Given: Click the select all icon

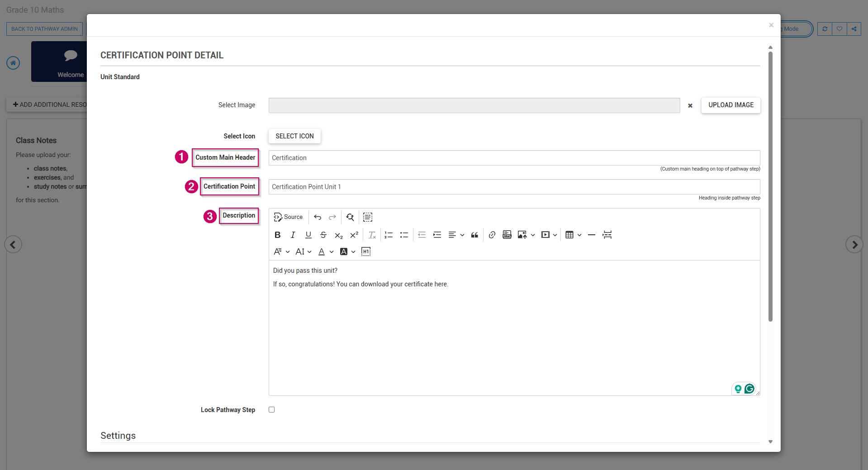Looking at the screenshot, I should [x=368, y=217].
